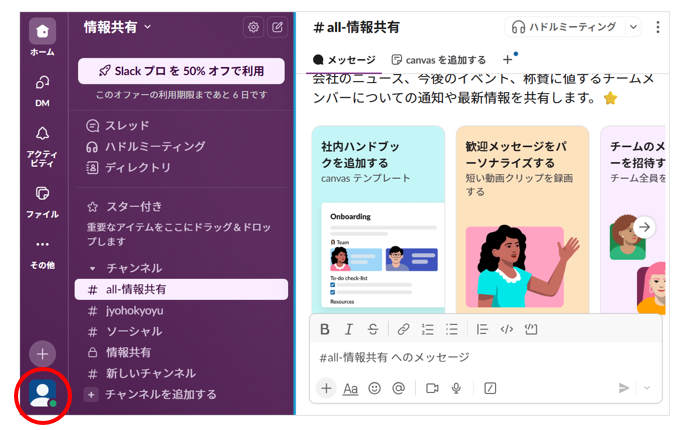The width and height of the screenshot is (680, 430).
Task: Open the Files (ファイル) sidebar icon
Action: point(42,193)
